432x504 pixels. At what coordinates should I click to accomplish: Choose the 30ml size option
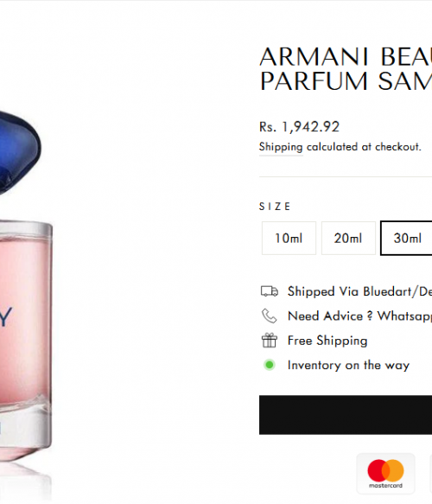coord(406,239)
